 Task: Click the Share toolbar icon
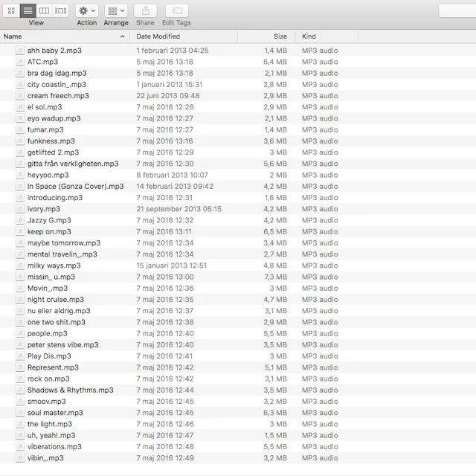coord(145,10)
